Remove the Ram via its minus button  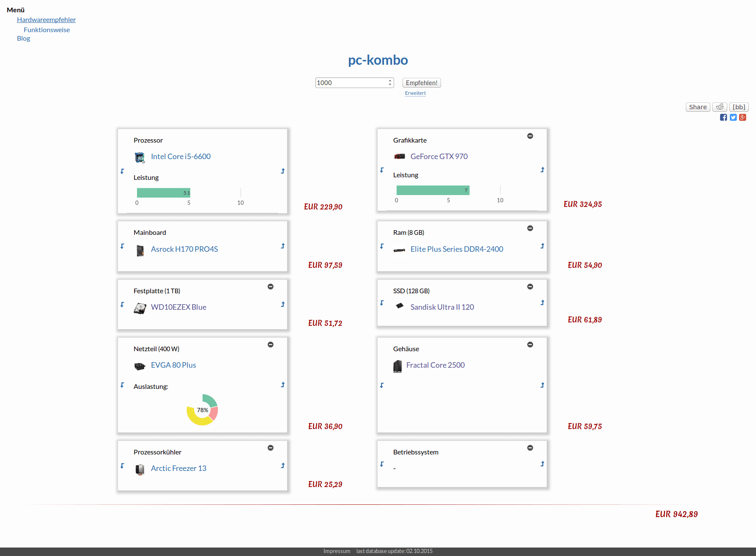tap(530, 228)
